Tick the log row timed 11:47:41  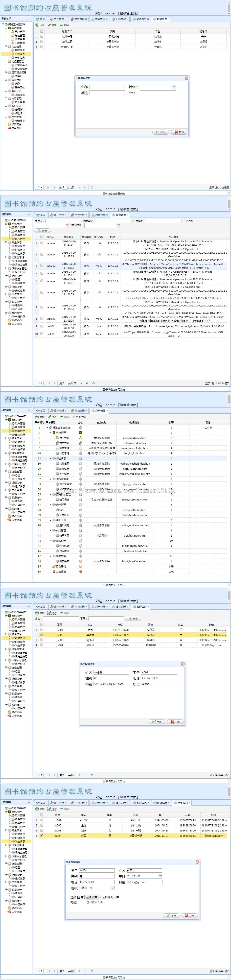click(42, 243)
